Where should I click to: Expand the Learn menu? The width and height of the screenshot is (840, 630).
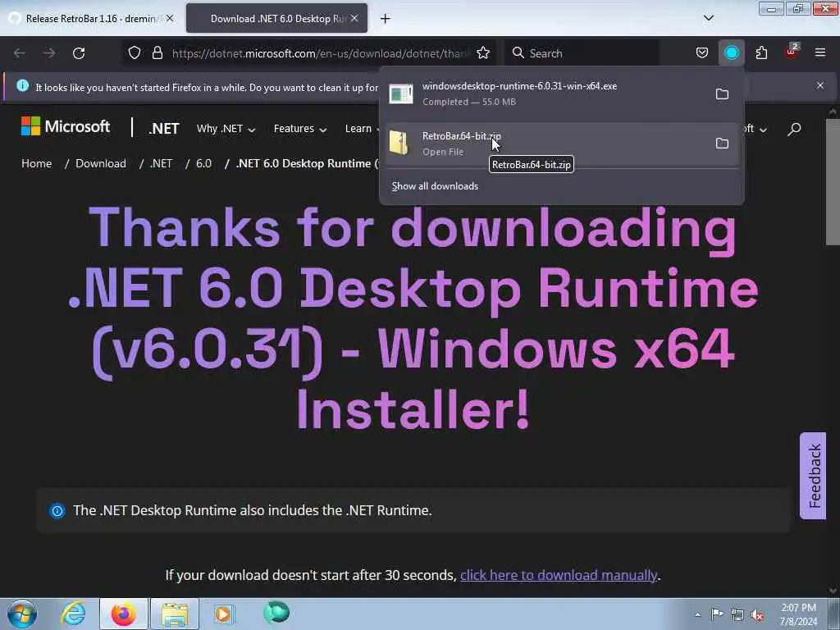point(362,129)
